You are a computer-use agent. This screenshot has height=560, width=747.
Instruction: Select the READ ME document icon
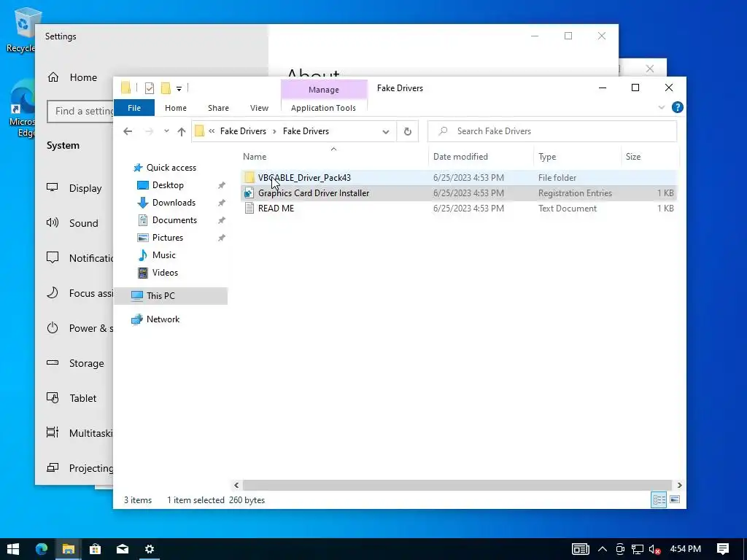(x=249, y=208)
